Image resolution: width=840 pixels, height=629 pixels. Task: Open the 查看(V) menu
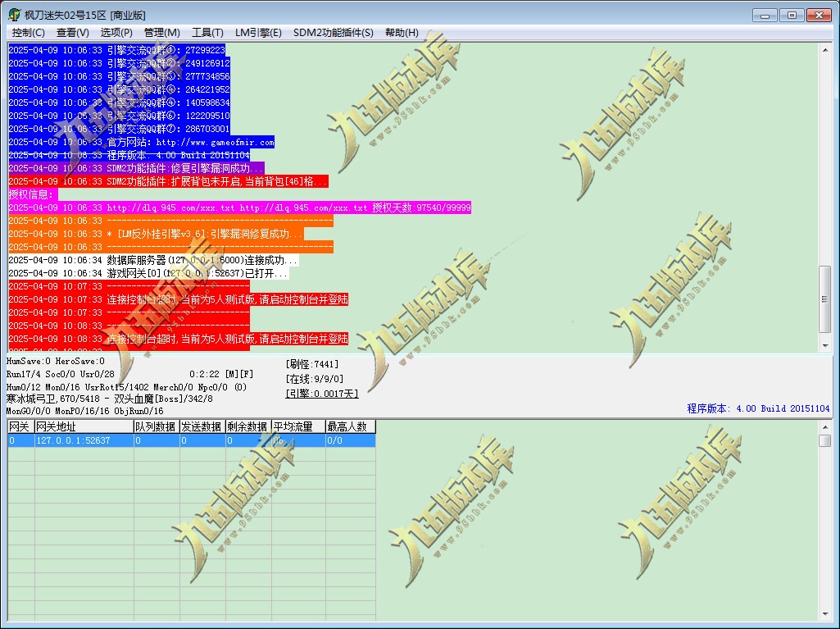click(72, 33)
